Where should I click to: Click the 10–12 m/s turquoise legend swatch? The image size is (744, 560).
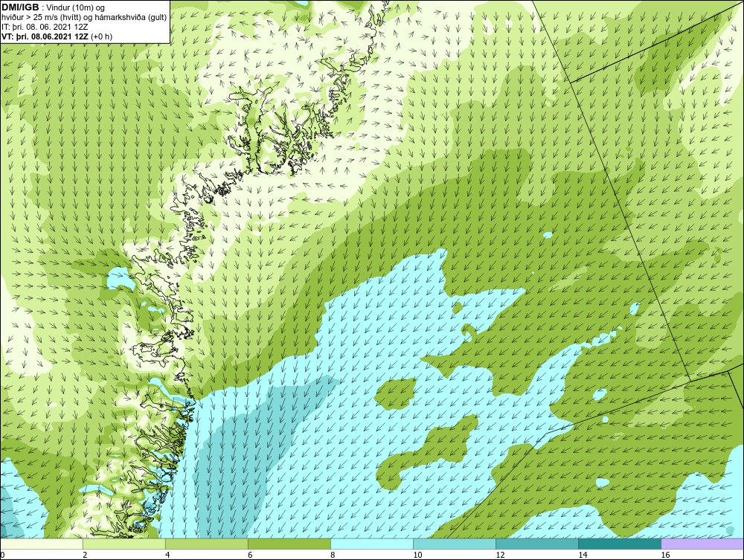(x=454, y=544)
